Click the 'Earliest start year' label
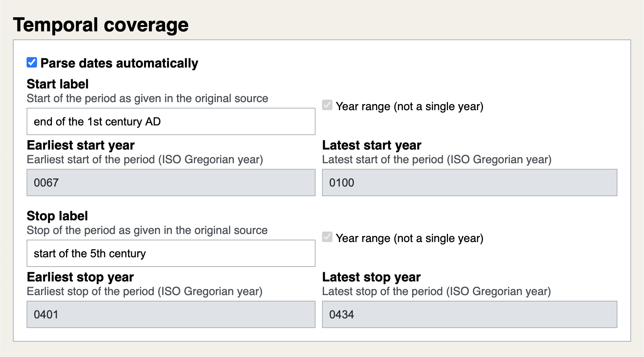The image size is (644, 357). click(x=80, y=145)
